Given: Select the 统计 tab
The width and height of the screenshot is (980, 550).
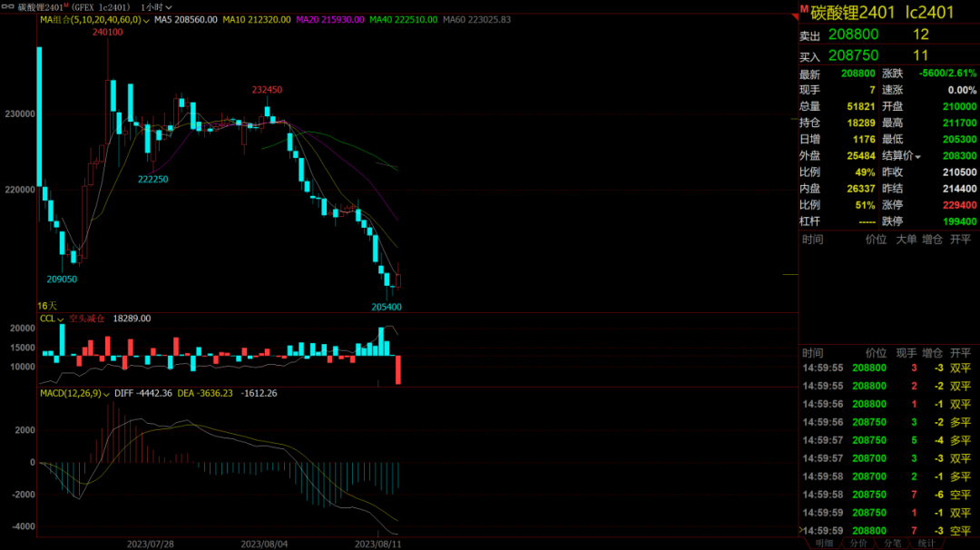Looking at the screenshot, I should (926, 543).
